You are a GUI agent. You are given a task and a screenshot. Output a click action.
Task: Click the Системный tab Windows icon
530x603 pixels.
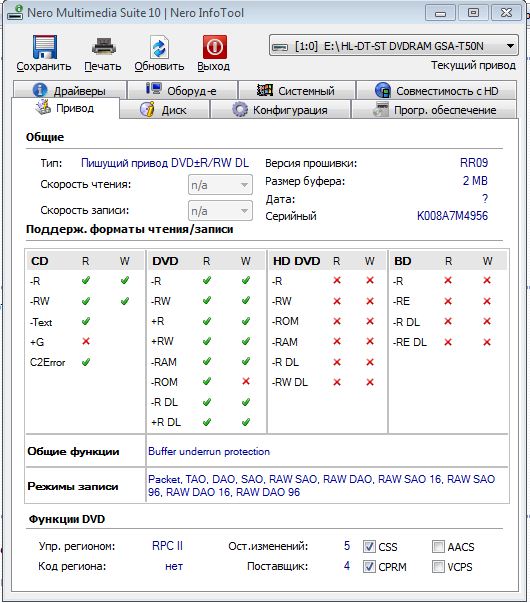264,90
